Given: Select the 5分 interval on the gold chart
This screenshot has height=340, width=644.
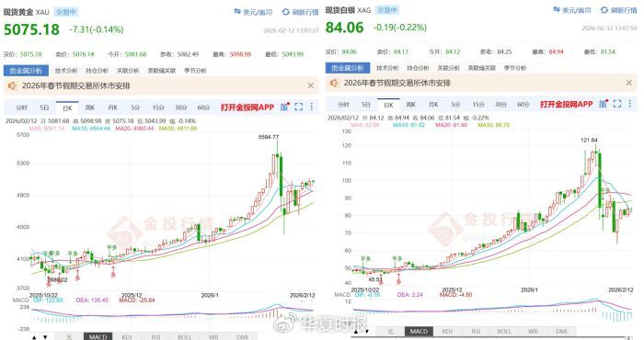Looking at the screenshot, I should pyautogui.click(x=135, y=108).
